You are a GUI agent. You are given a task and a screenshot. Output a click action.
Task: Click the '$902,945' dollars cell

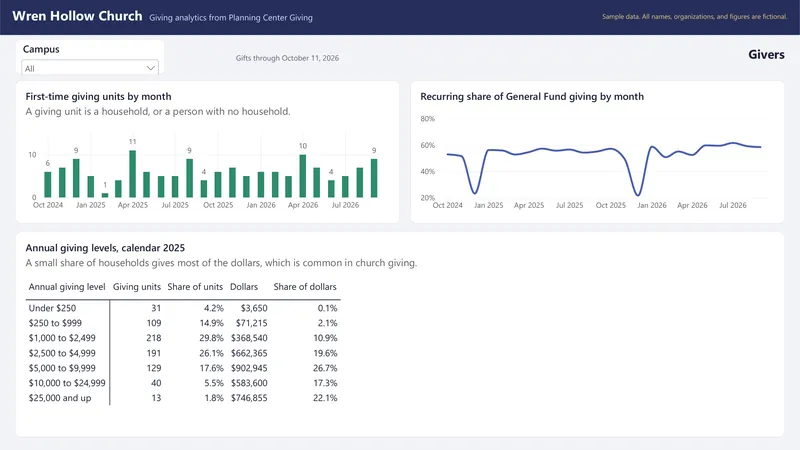pos(249,368)
